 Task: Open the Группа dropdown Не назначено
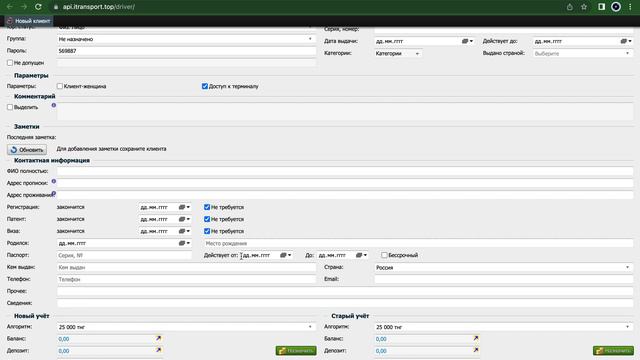pos(186,39)
